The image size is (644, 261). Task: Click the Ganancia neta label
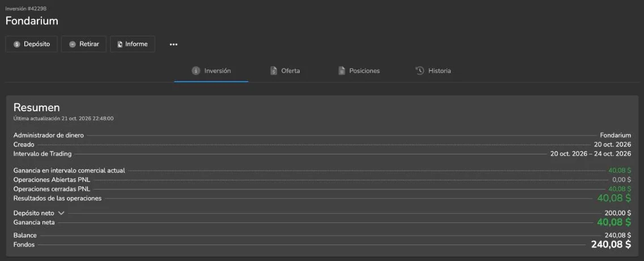point(34,222)
